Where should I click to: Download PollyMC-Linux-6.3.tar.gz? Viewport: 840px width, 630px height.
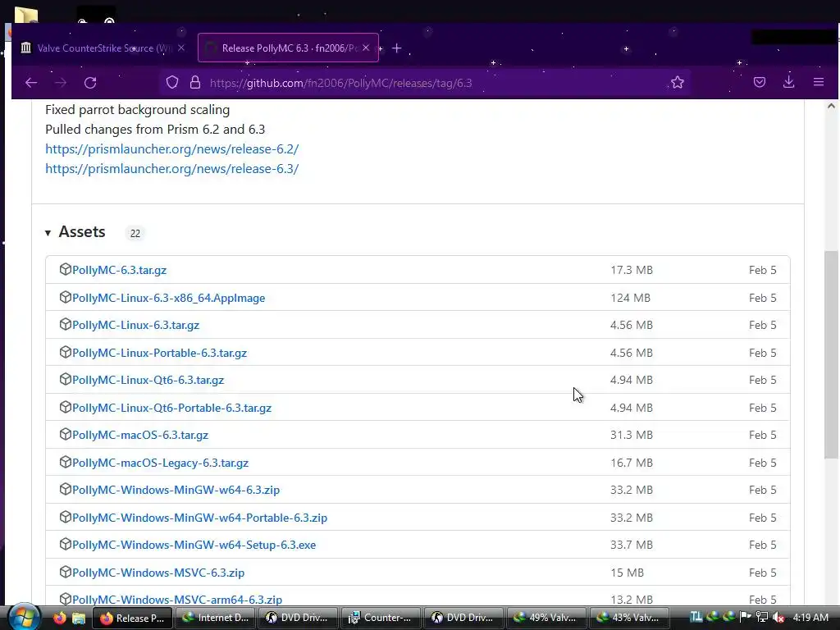pos(136,325)
